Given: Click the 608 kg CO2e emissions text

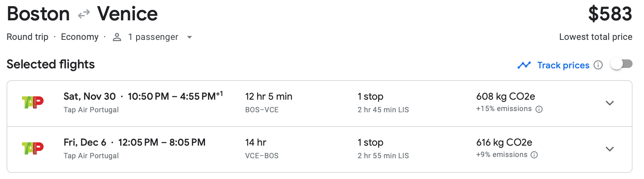Looking at the screenshot, I should tap(505, 96).
